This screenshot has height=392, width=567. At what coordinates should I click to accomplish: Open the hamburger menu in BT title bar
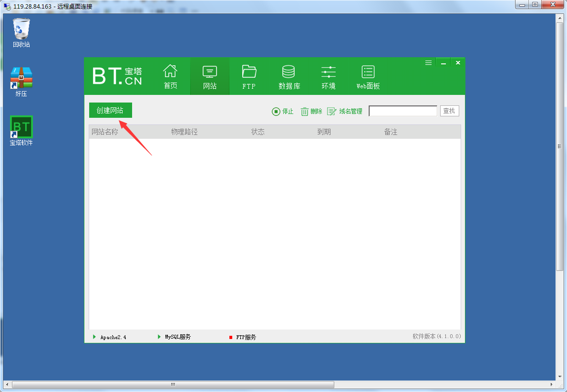click(x=428, y=62)
